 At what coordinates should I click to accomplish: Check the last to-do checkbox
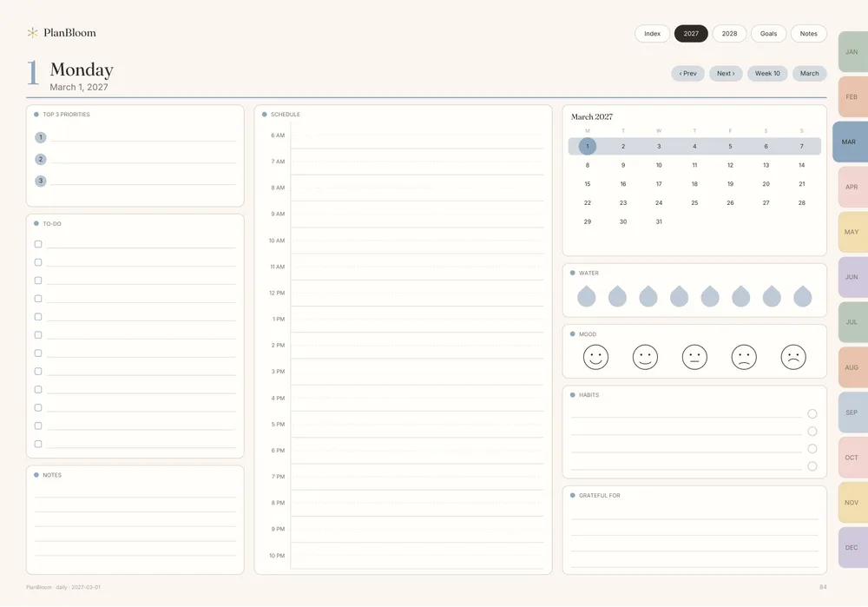(x=38, y=444)
